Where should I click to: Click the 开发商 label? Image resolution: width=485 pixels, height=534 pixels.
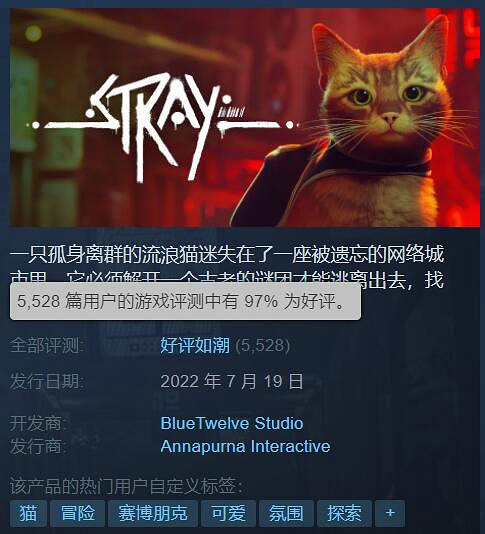click(37, 423)
